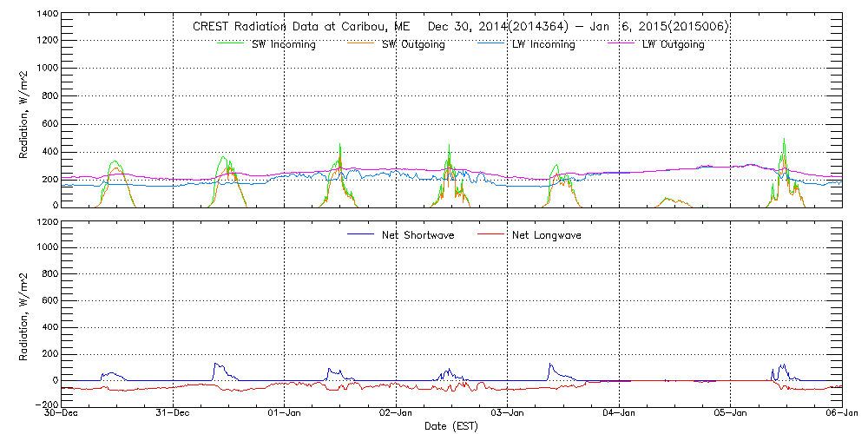This screenshot has width=868, height=434.
Task: Click the LW Outgoing legend label
Action: pos(673,44)
